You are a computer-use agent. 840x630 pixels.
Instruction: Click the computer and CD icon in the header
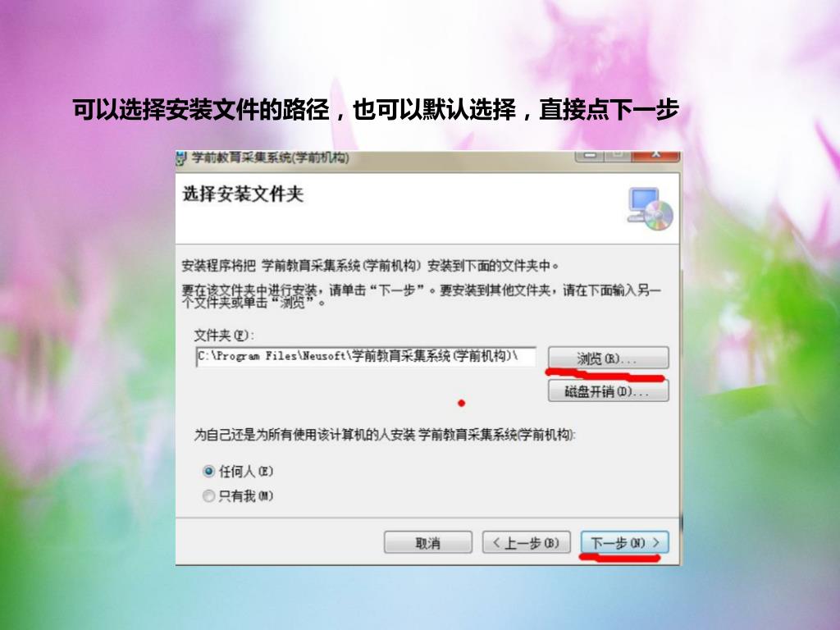[x=651, y=209]
